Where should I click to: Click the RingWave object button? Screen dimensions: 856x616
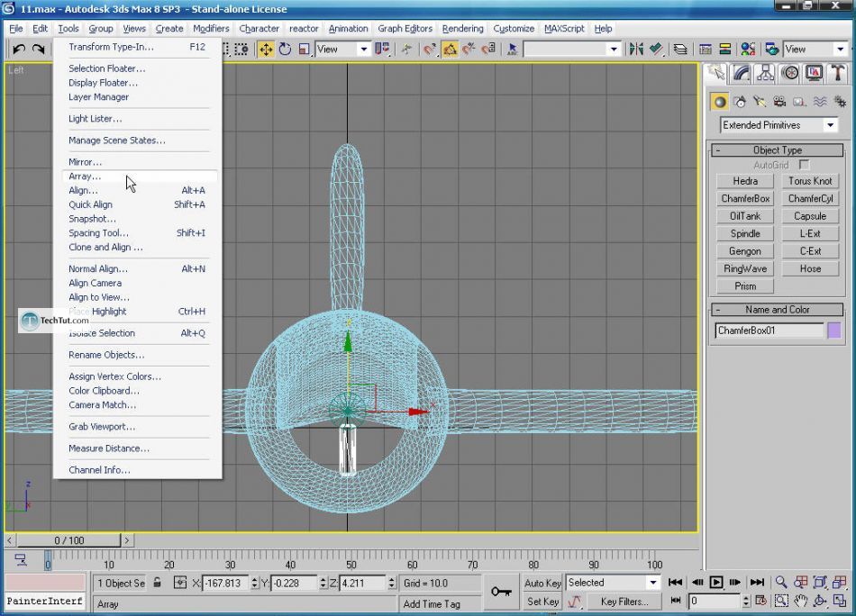point(745,268)
